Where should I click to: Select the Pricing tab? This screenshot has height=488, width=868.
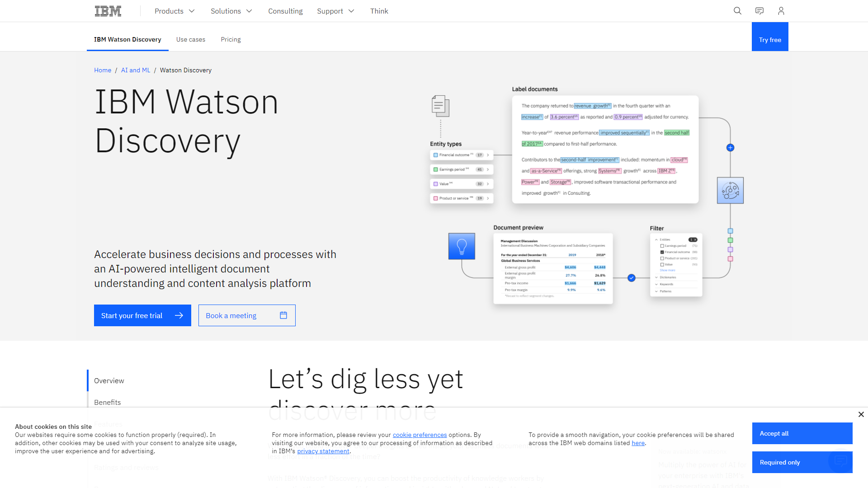pos(230,39)
